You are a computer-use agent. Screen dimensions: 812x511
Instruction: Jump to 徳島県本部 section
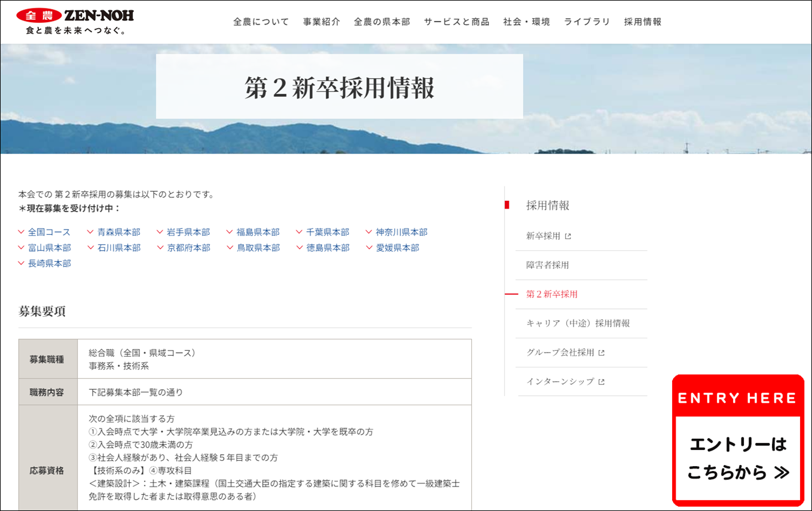pyautogui.click(x=328, y=247)
